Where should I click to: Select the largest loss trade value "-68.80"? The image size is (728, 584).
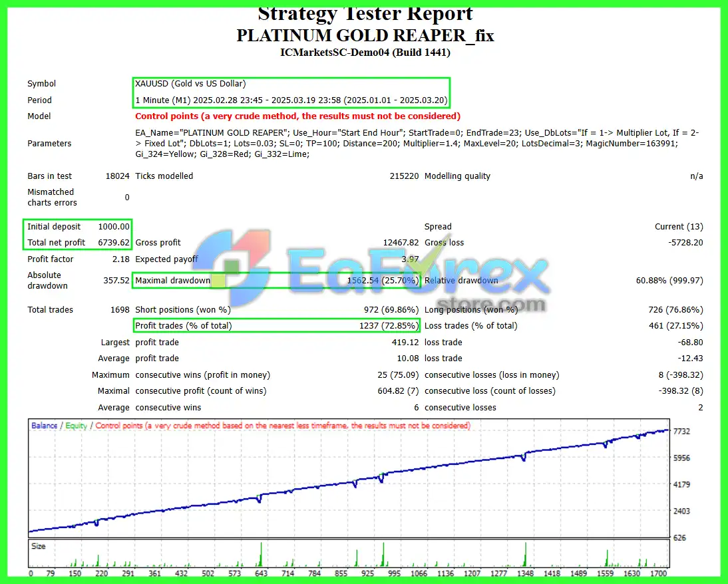690,342
